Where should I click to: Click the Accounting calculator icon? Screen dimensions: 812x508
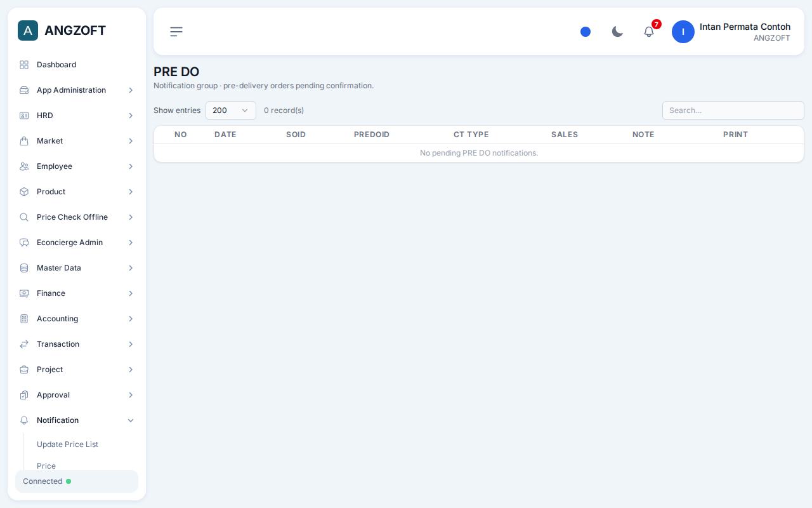[24, 319]
